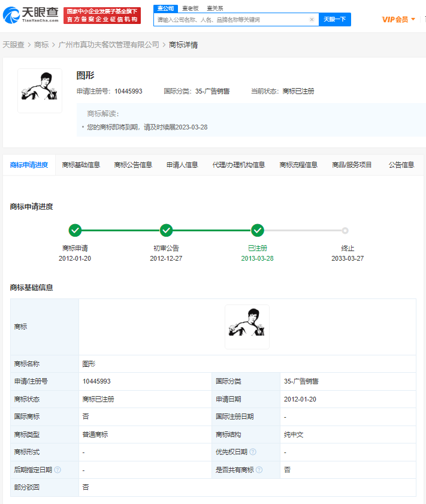
Task: Click the 纯中文 trademark structure value
Action: click(294, 434)
